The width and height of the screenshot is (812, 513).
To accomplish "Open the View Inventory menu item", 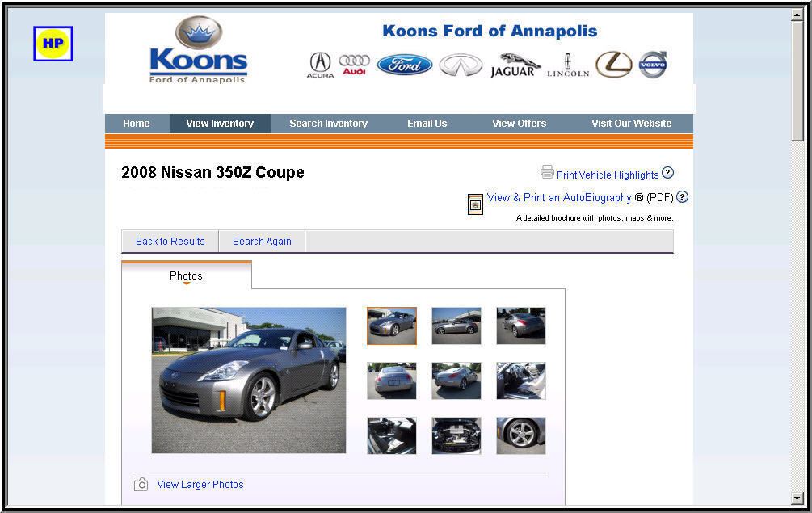I will [x=220, y=124].
